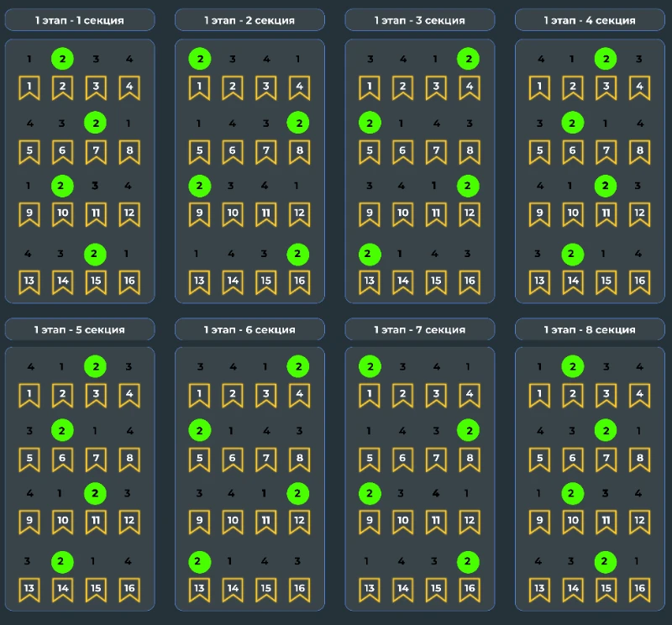Click number 1 above bookmark 1, section 1
This screenshot has height=625, width=672.
(29, 59)
